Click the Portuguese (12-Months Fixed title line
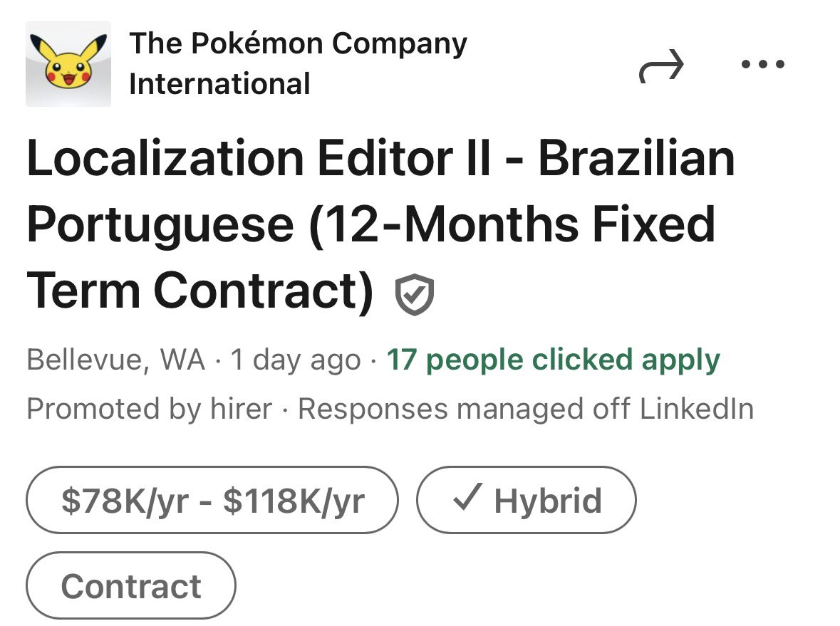 point(370,224)
